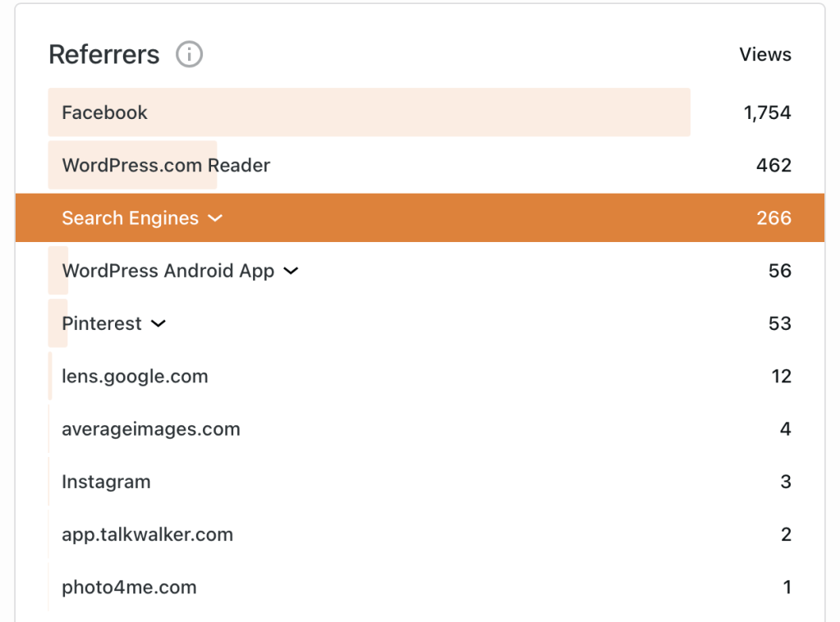Select the WordPress.com Reader referrer
Screen dimensions: 840x622
tap(166, 165)
